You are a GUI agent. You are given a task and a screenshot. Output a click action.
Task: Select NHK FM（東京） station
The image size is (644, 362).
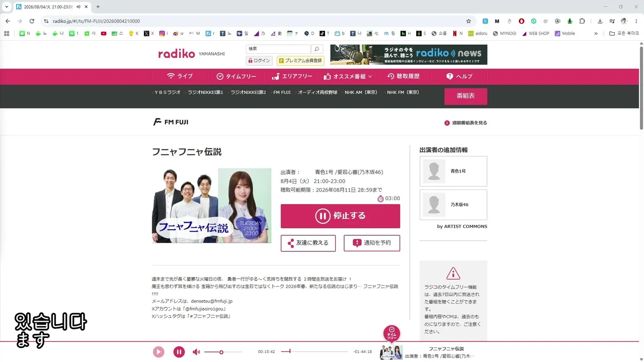(402, 93)
